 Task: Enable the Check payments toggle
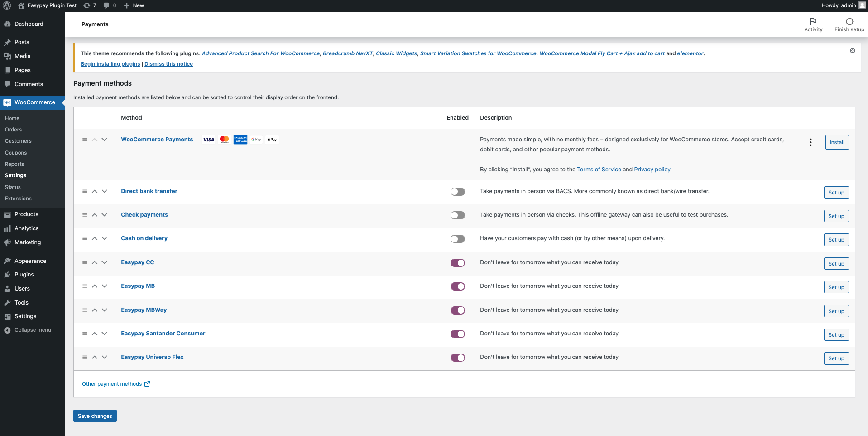tap(457, 215)
